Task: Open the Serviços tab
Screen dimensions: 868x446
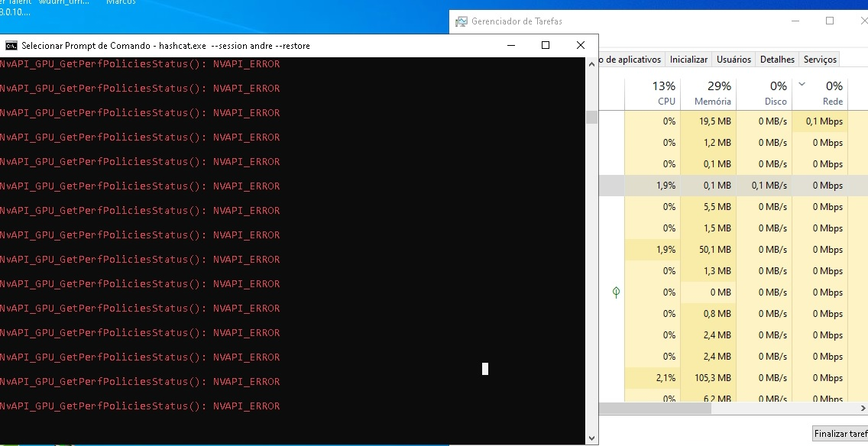Action: click(818, 59)
